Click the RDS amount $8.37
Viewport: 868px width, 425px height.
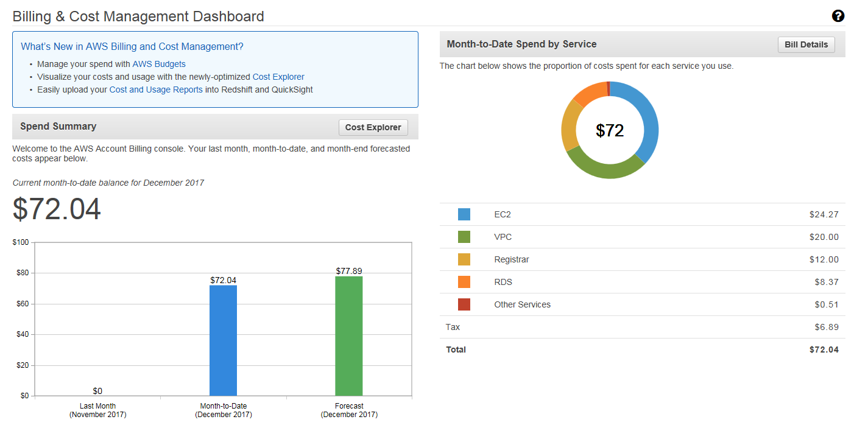[x=827, y=282]
